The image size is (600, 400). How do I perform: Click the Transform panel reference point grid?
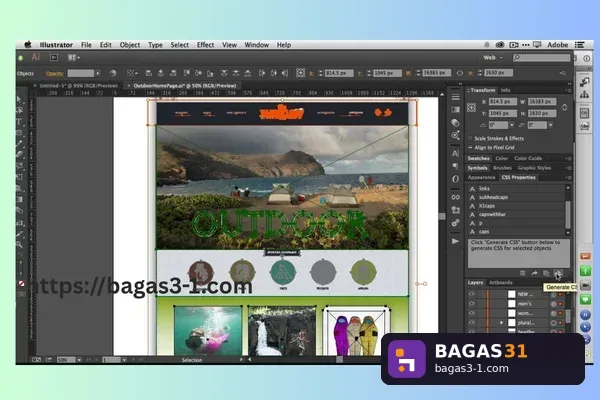[471, 108]
